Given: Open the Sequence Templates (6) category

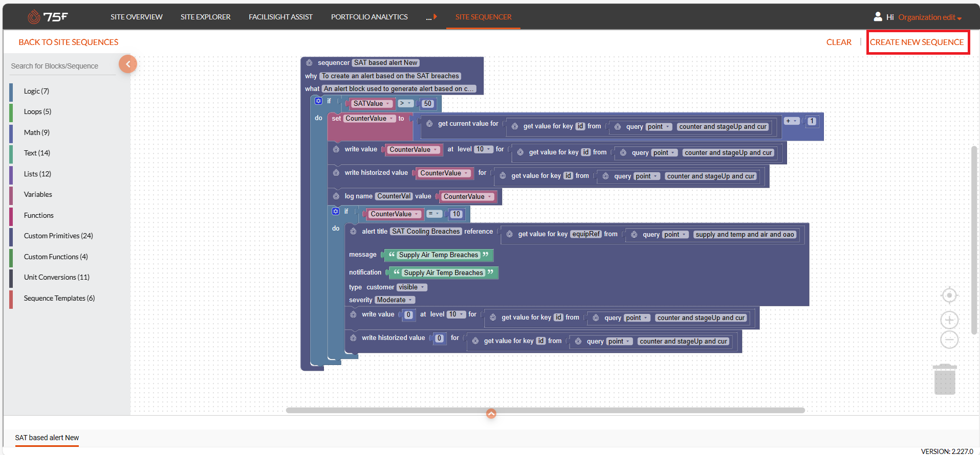Looking at the screenshot, I should tap(59, 298).
